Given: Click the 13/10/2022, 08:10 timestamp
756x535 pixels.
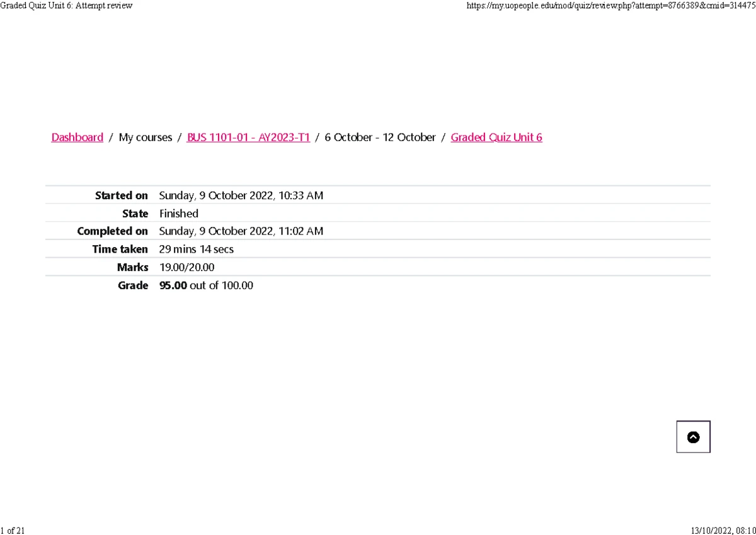Looking at the screenshot, I should [723, 530].
